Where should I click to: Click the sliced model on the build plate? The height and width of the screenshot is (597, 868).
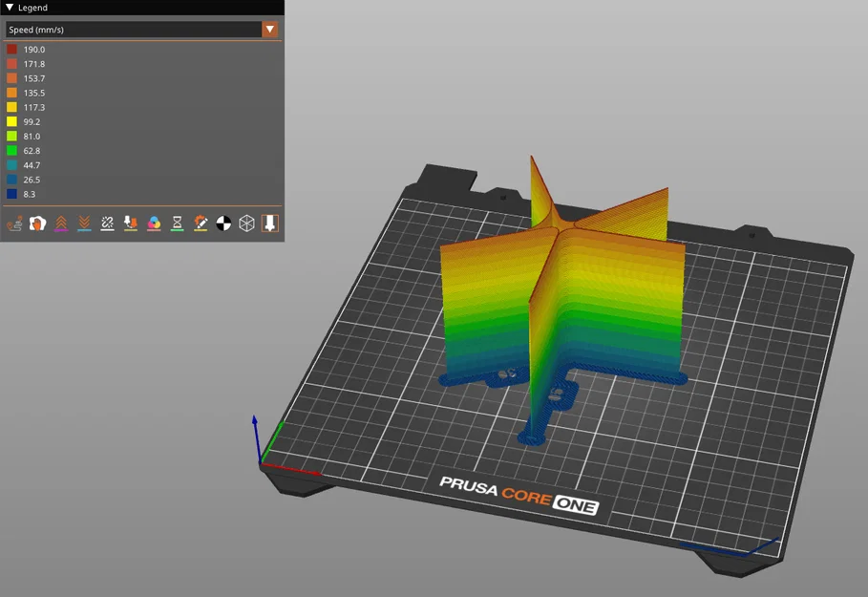tap(563, 296)
